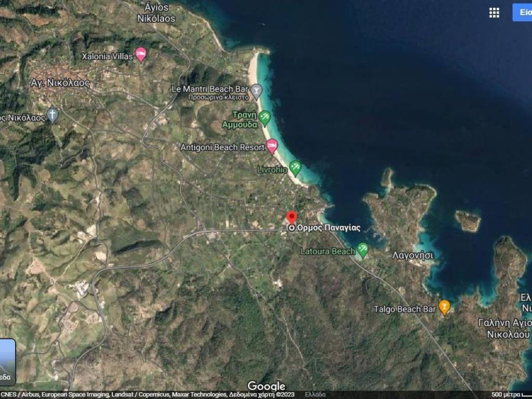Click the red Όρμος Παναγίας location pin
Image resolution: width=532 pixels, height=399 pixels.
point(291,218)
